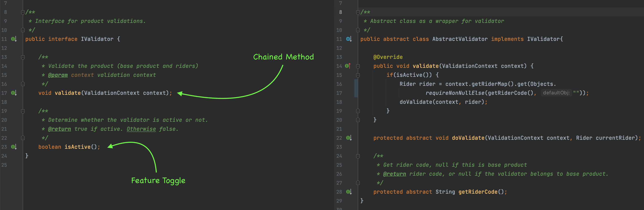Viewport: 644px width, 210px height.
Task: Click 'AbstractValidator' class name
Action: click(460, 39)
